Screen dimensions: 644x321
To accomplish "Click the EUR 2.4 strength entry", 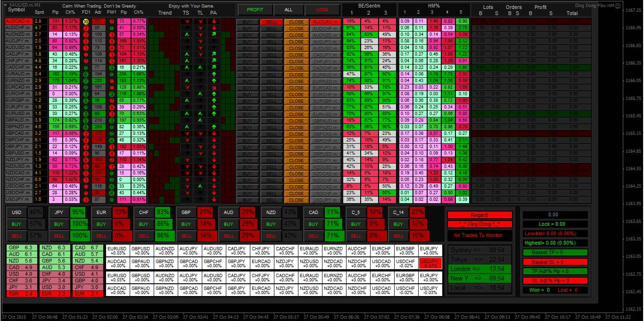I will click(22, 294).
